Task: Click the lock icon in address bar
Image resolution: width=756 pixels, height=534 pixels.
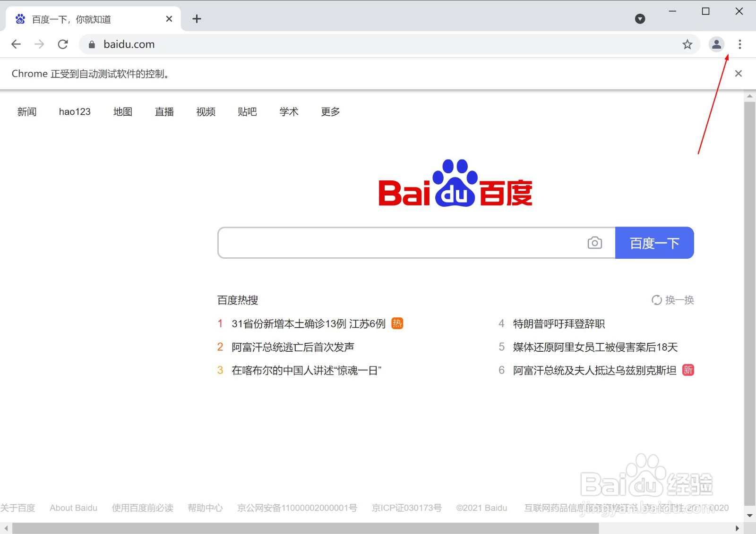Action: pos(92,44)
